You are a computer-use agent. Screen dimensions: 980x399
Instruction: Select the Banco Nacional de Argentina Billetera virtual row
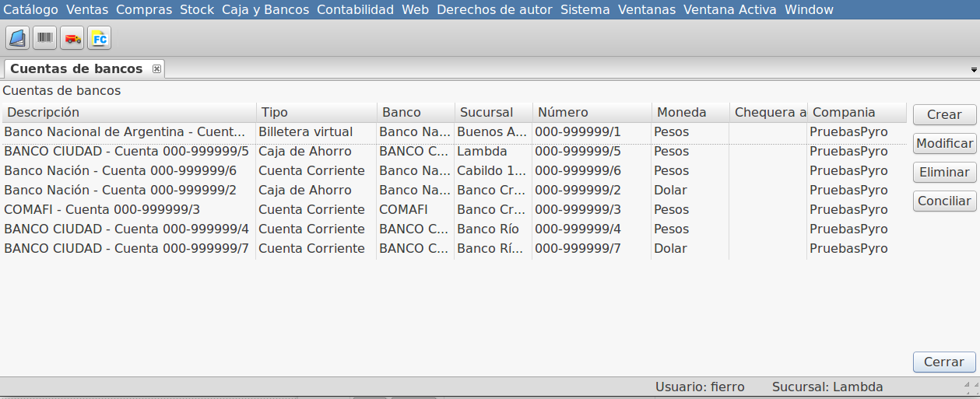454,132
